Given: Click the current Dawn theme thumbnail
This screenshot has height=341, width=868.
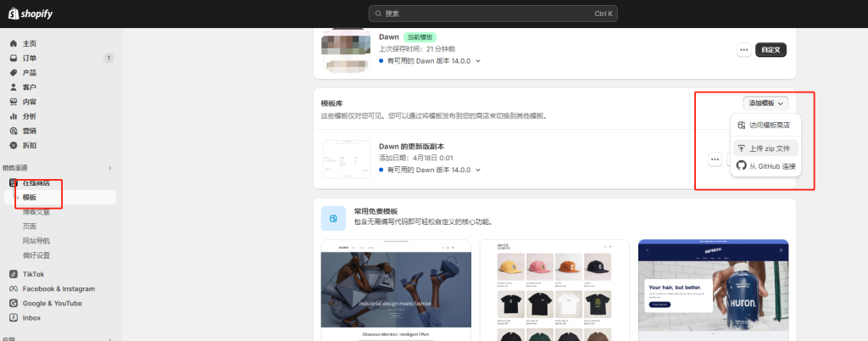Looking at the screenshot, I should [346, 52].
